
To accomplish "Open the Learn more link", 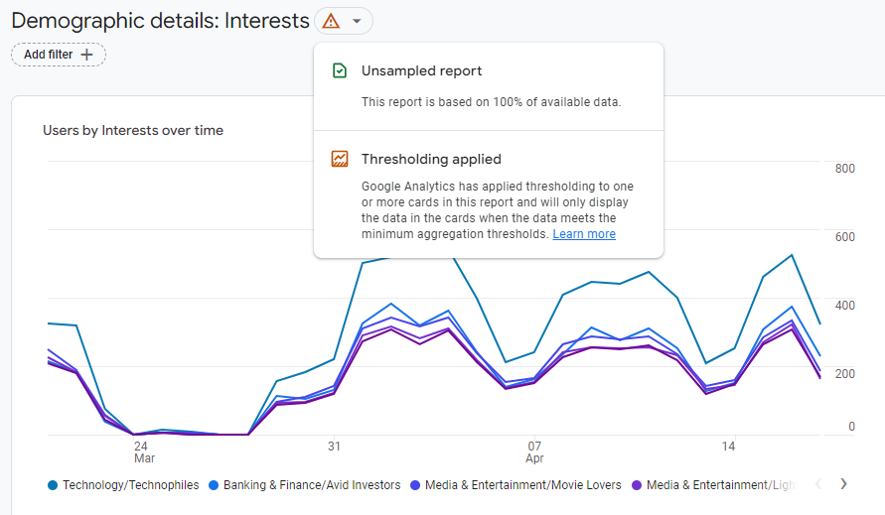I will tap(584, 234).
